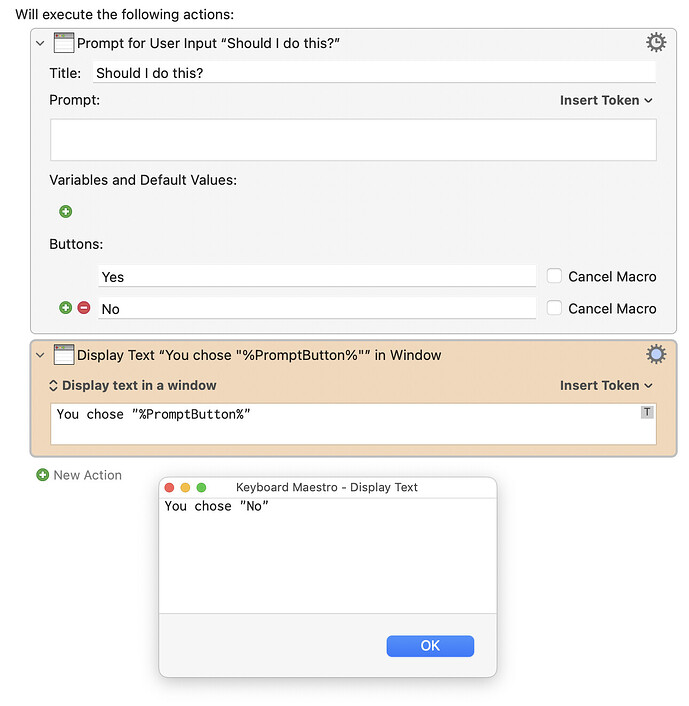
Task: Click the T icon in the display text field
Action: pyautogui.click(x=647, y=412)
